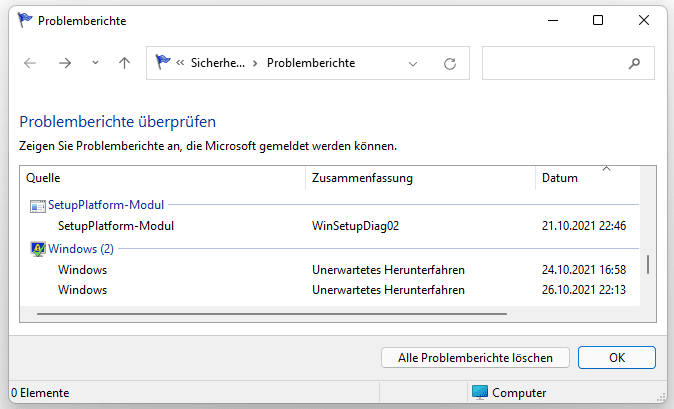Confirm with the OK button
The image size is (674, 409).
coord(616,357)
